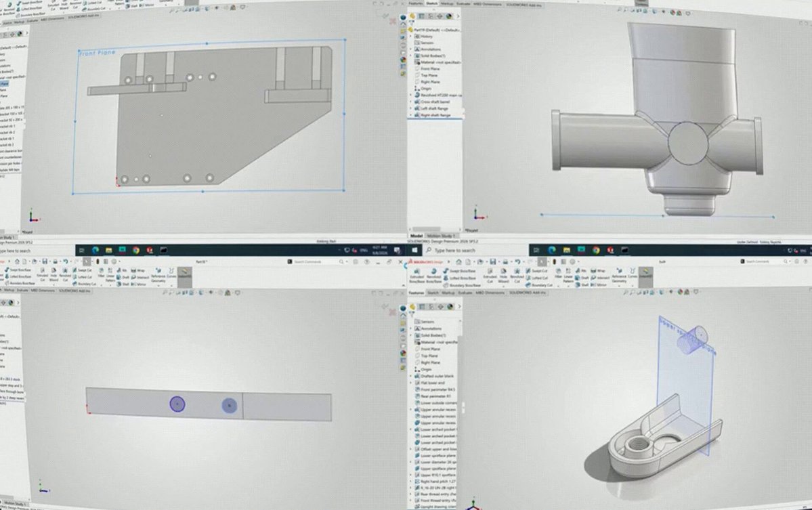Open Chrome from the right-side taskbar
Viewport: 812px width, 510px height.
[596, 250]
